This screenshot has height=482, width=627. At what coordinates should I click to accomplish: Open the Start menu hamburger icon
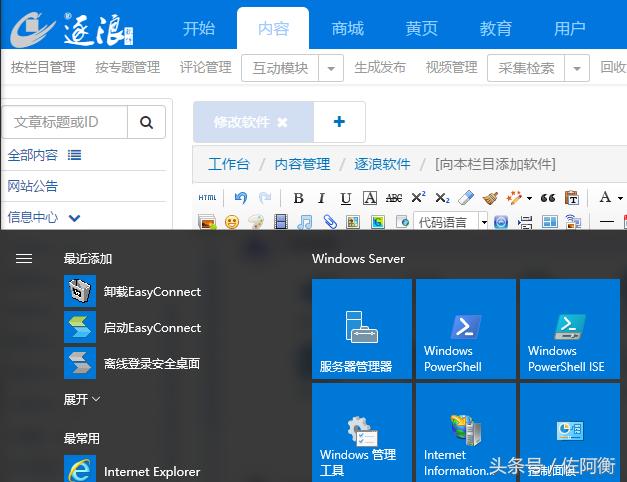pos(24,258)
